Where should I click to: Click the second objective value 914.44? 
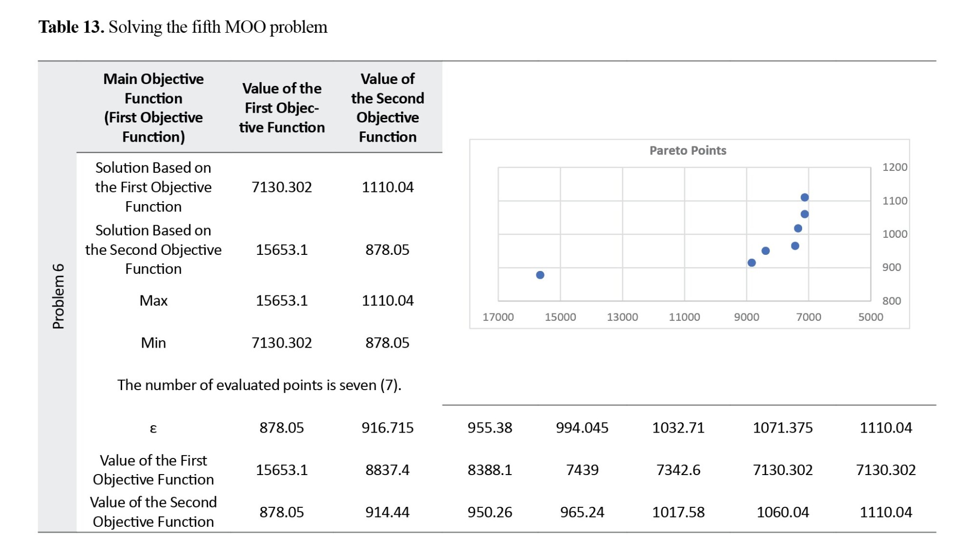387,512
